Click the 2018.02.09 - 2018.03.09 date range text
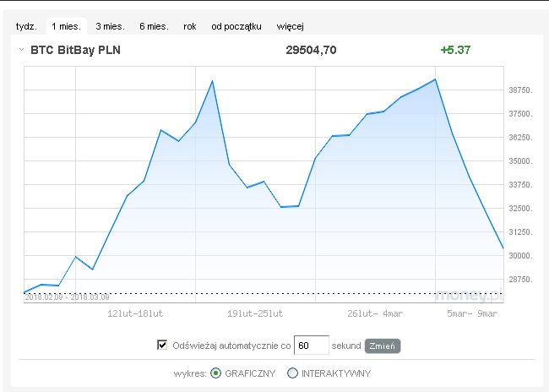 68,297
